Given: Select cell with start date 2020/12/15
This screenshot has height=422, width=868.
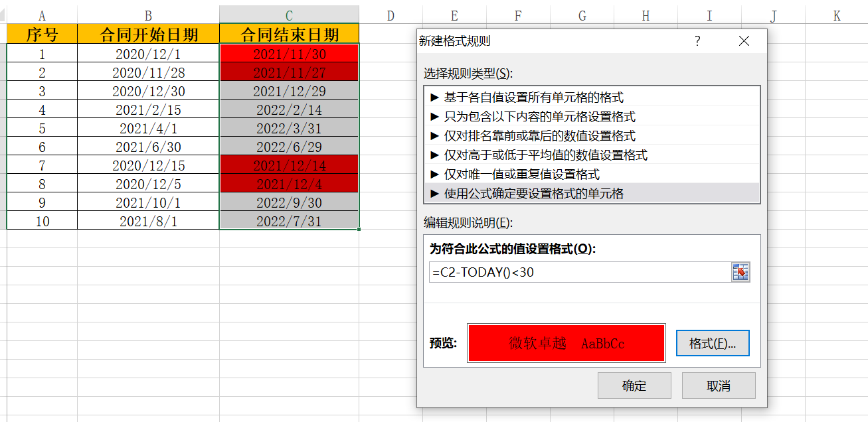Looking at the screenshot, I should click(148, 165).
